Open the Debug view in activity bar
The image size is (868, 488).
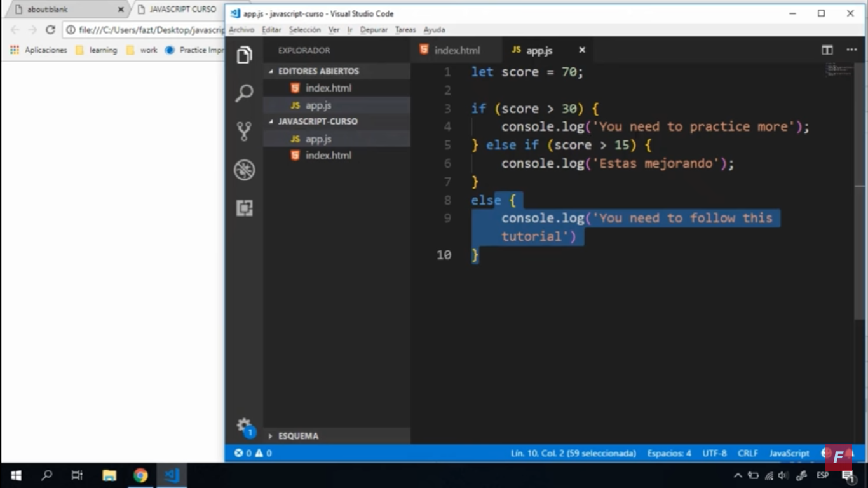tap(244, 170)
